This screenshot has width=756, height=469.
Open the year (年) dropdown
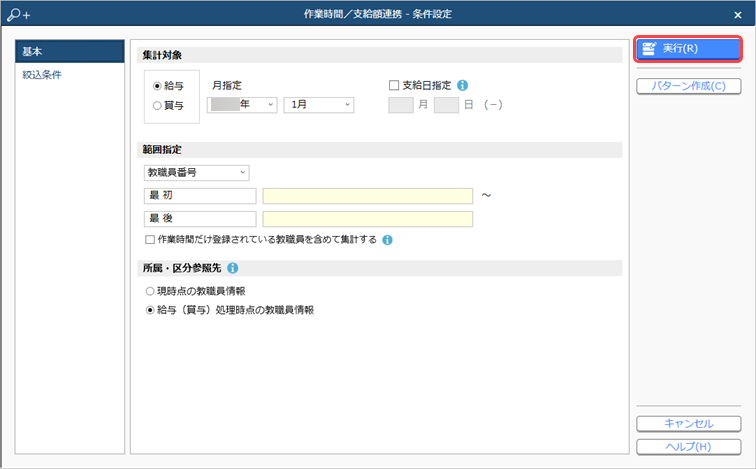click(242, 105)
